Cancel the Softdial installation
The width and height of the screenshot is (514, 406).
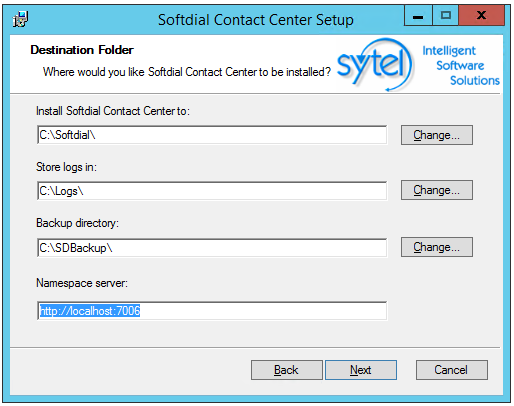point(452,370)
